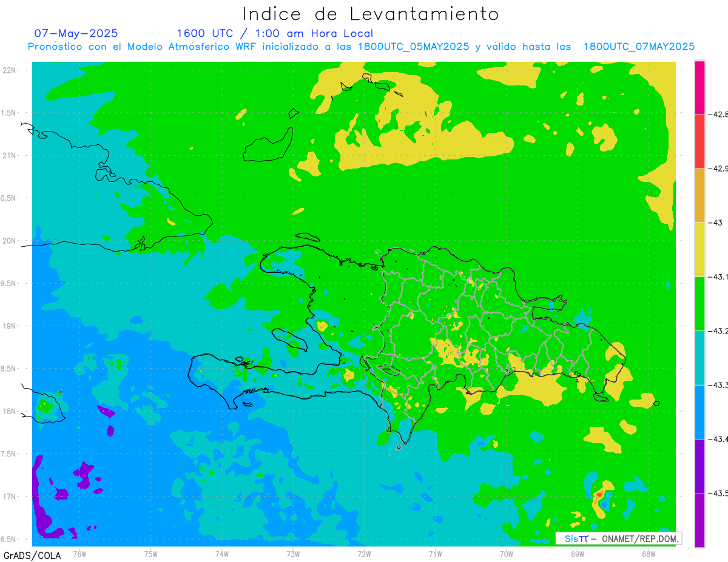Click the legend value '-43.3'
The height and width of the screenshot is (562, 728).
tap(718, 385)
